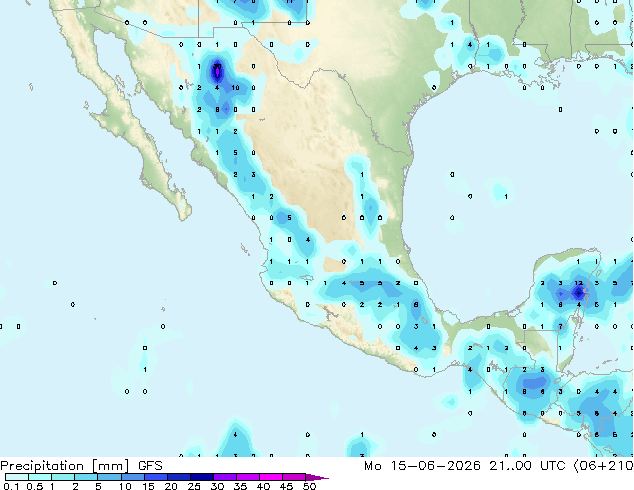634x490 pixels.
Task: Select the 30–35 mm purple legend swatch
Action: 225,477
